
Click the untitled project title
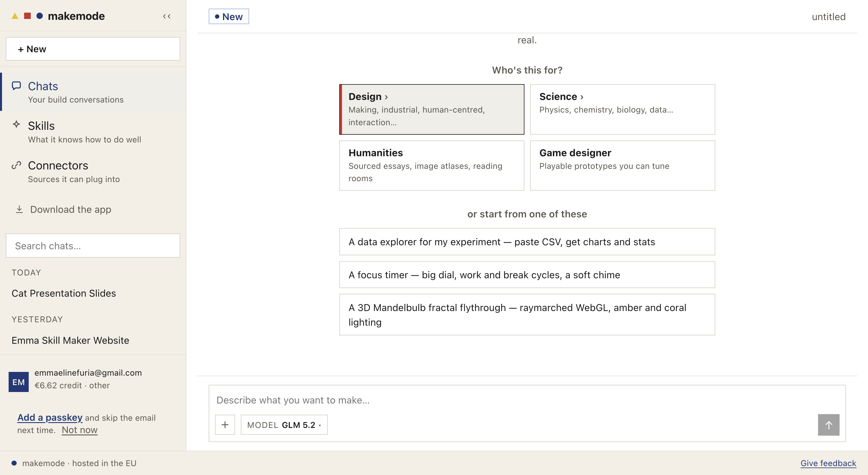tap(829, 17)
